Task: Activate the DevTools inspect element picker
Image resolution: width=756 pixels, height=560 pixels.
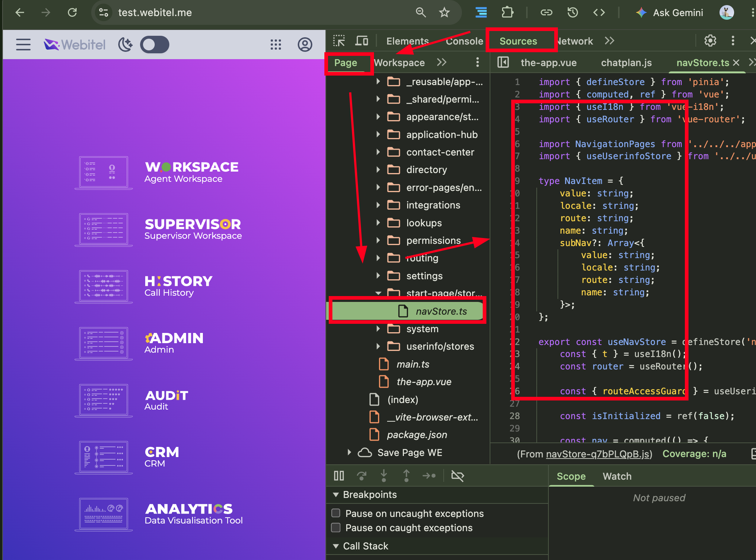Action: (339, 41)
